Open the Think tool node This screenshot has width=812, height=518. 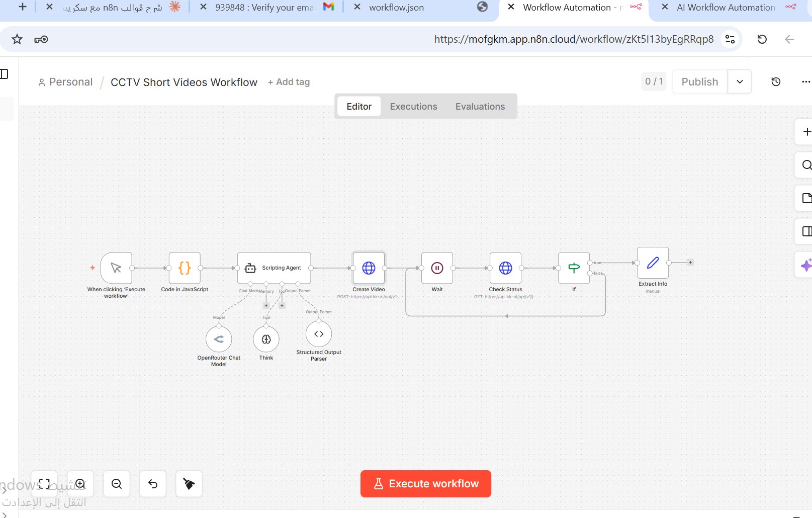266,339
